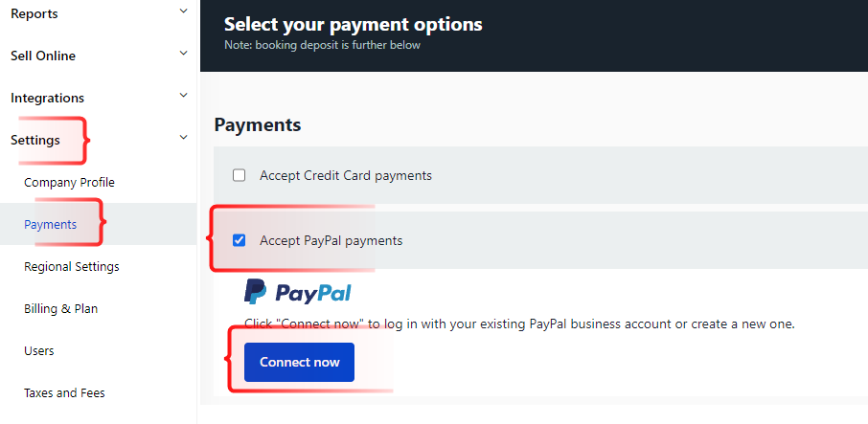Click the Connect now button
Viewport: 868px width, 424px height.
(x=300, y=362)
